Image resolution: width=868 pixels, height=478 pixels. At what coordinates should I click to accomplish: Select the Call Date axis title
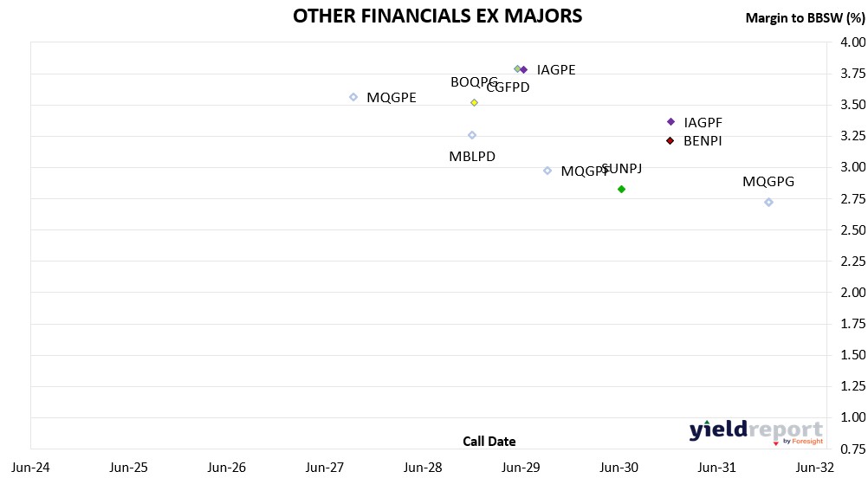pyautogui.click(x=489, y=442)
